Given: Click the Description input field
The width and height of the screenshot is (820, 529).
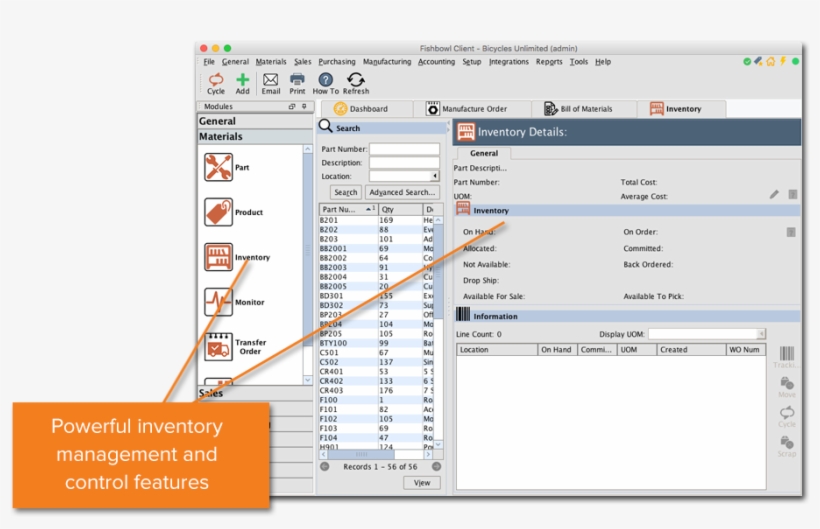Looking at the screenshot, I should click(404, 163).
